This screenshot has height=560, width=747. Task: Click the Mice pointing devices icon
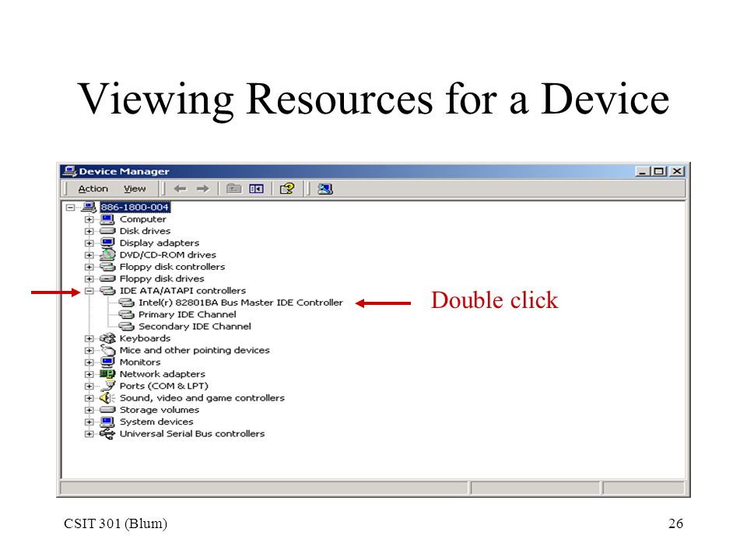[107, 350]
